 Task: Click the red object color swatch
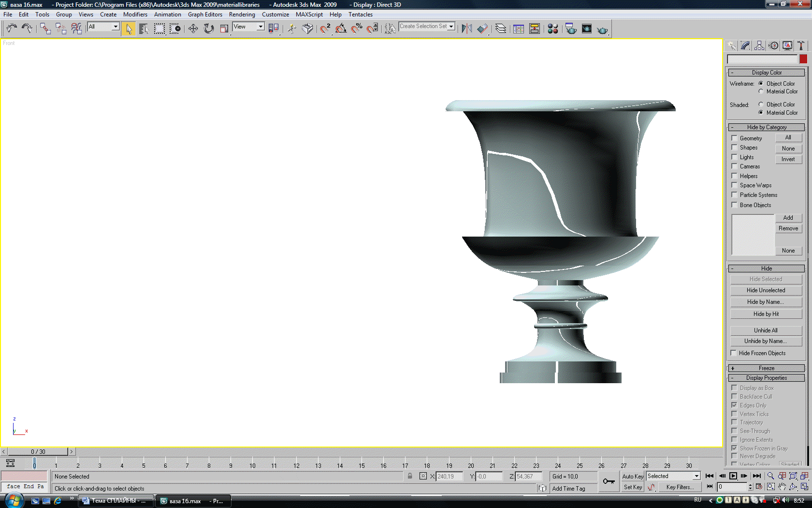[803, 59]
